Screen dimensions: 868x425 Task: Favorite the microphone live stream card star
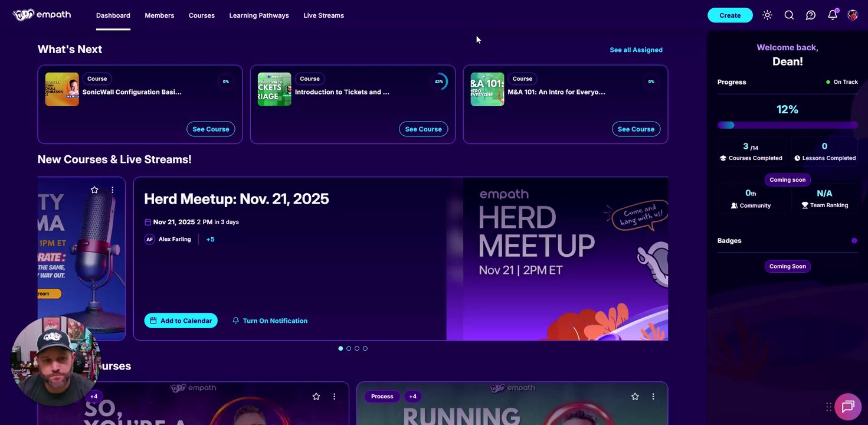tap(94, 189)
